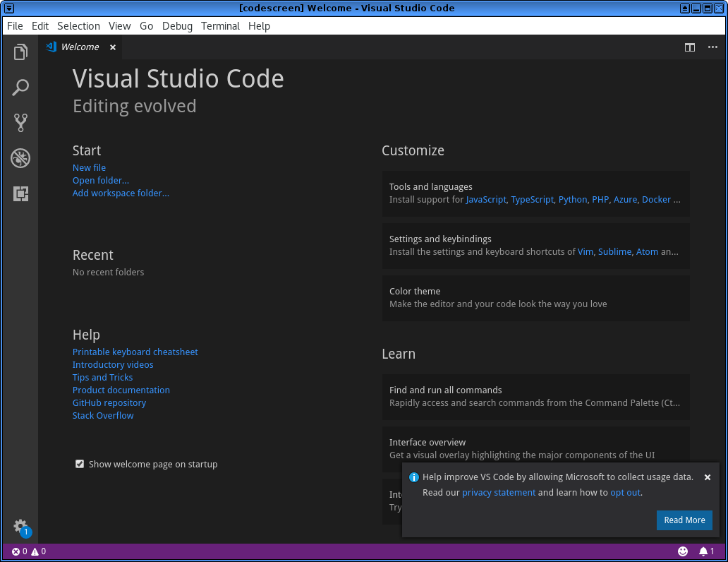Screen dimensions: 728x562
Task: Select the Welcome tab
Action: [80, 47]
